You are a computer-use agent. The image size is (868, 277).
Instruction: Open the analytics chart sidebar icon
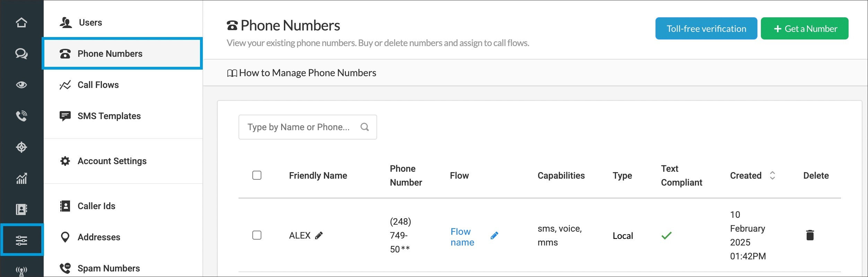point(21,178)
